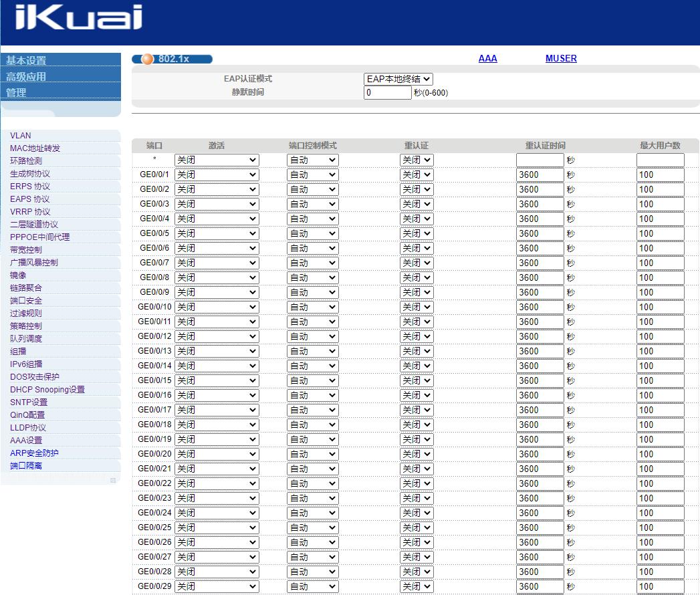Open 激活 dropdown for GE0/0/16
The height and width of the screenshot is (595, 700).
pyautogui.click(x=217, y=396)
